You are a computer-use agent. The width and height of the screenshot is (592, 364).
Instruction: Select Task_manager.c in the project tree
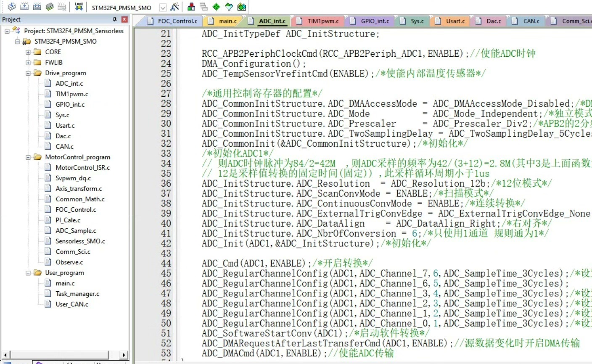click(77, 293)
